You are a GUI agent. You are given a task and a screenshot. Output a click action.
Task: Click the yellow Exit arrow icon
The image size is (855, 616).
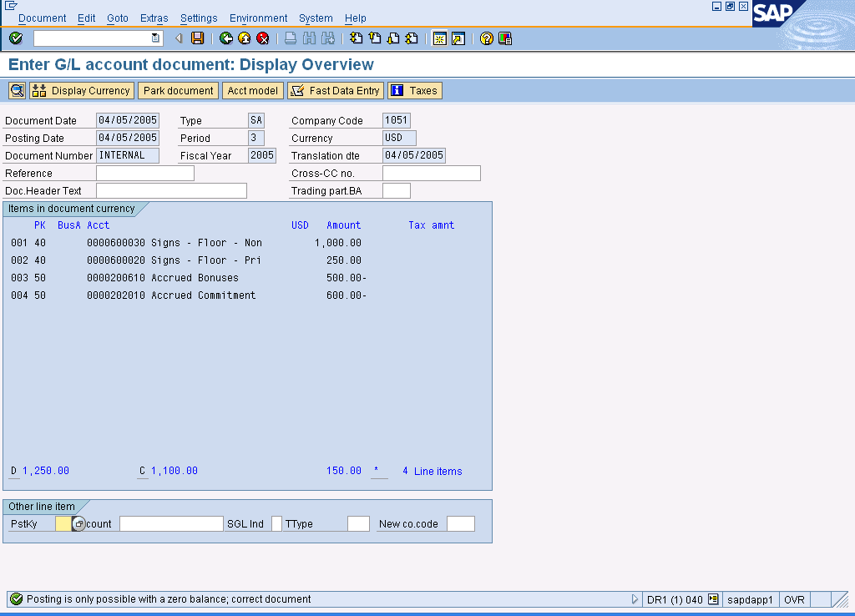pos(245,38)
